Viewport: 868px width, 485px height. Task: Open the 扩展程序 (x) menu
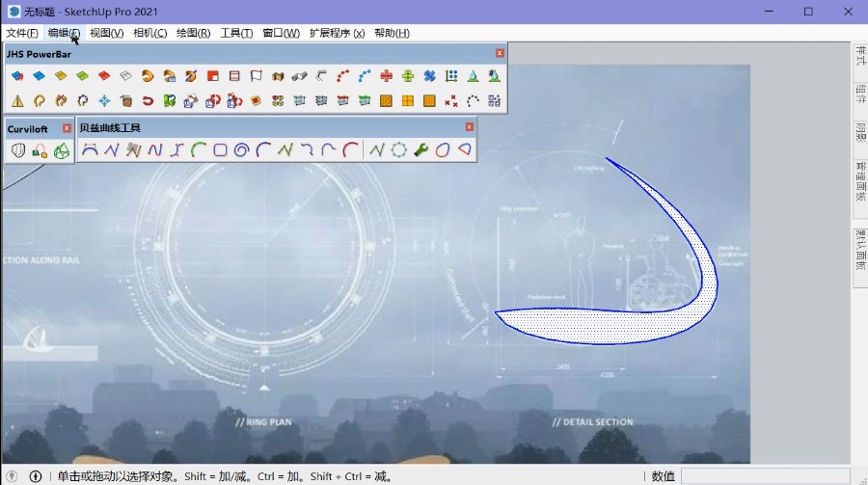pos(338,33)
